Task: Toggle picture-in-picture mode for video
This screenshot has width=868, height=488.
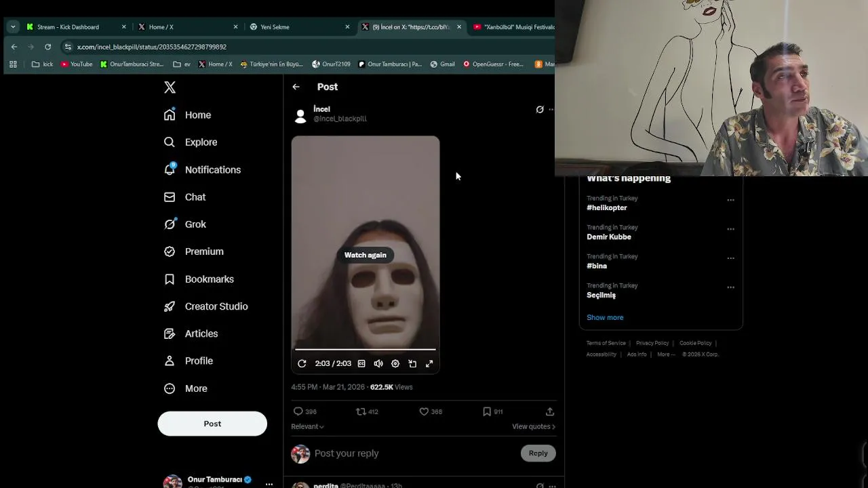Action: [412, 364]
